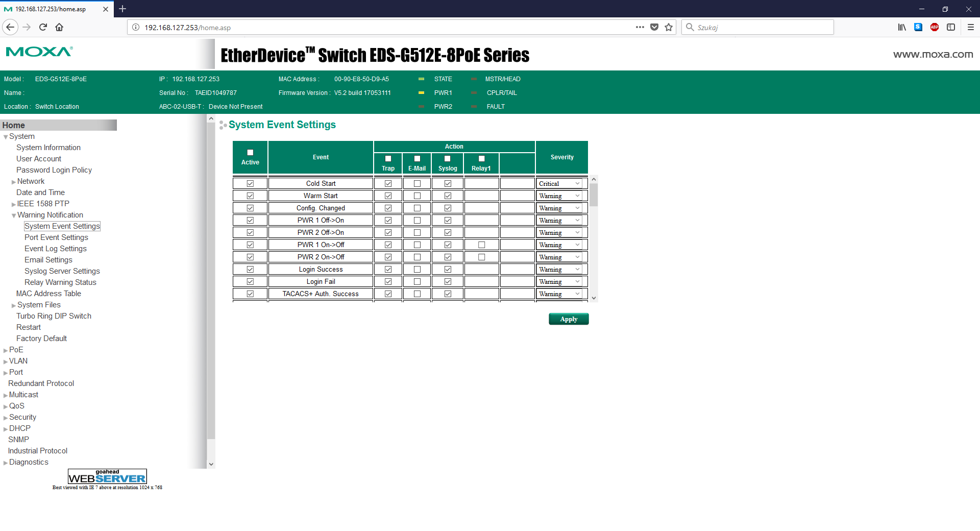Open the Password Login Policy page
Screen dimensions: 980x531
click(54, 170)
